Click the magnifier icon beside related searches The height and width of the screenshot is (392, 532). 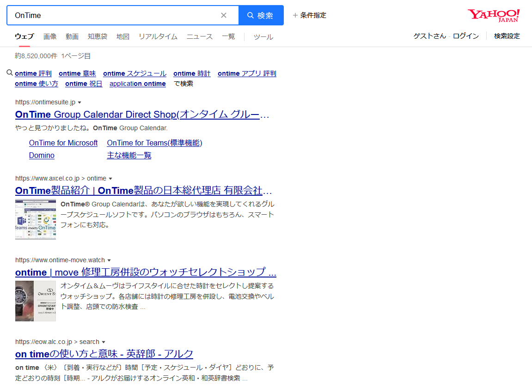tap(10, 73)
